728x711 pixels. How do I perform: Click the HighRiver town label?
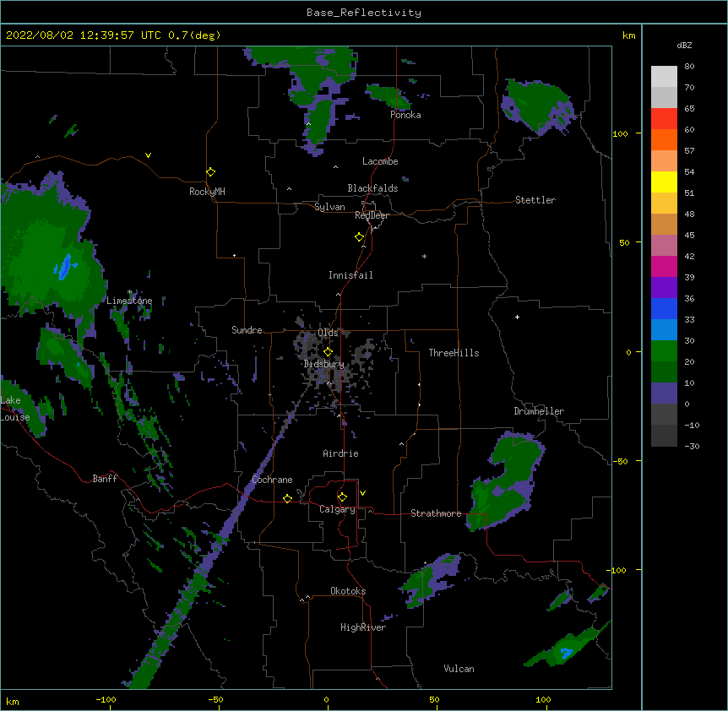(x=363, y=627)
